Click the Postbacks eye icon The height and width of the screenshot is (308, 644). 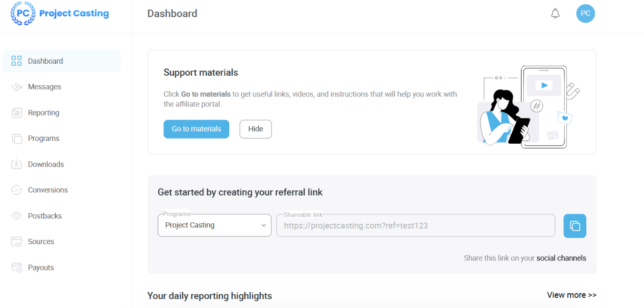coord(17,216)
